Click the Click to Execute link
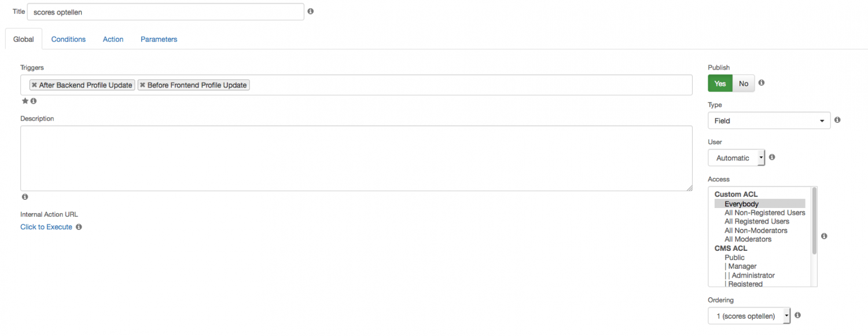This screenshot has height=336, width=868. [46, 227]
